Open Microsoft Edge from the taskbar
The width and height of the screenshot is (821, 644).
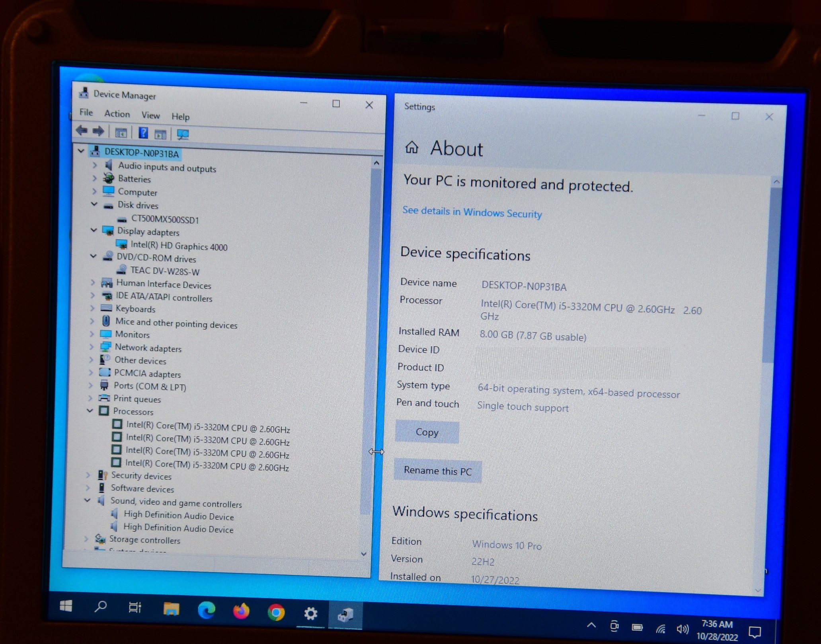click(x=206, y=609)
